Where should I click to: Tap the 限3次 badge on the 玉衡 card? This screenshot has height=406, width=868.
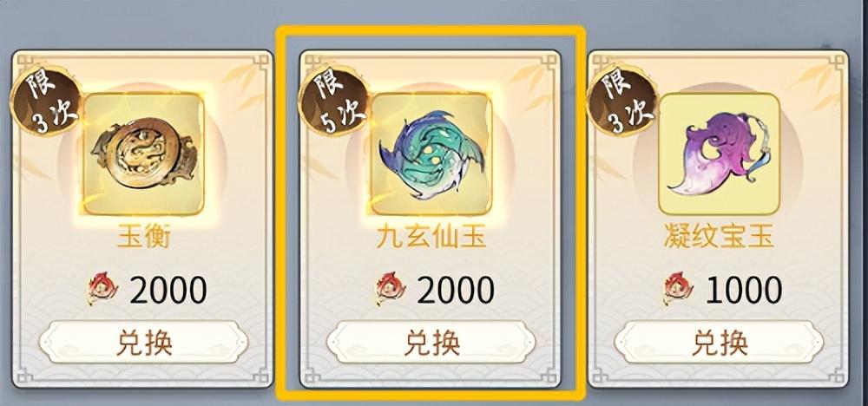pyautogui.click(x=46, y=100)
